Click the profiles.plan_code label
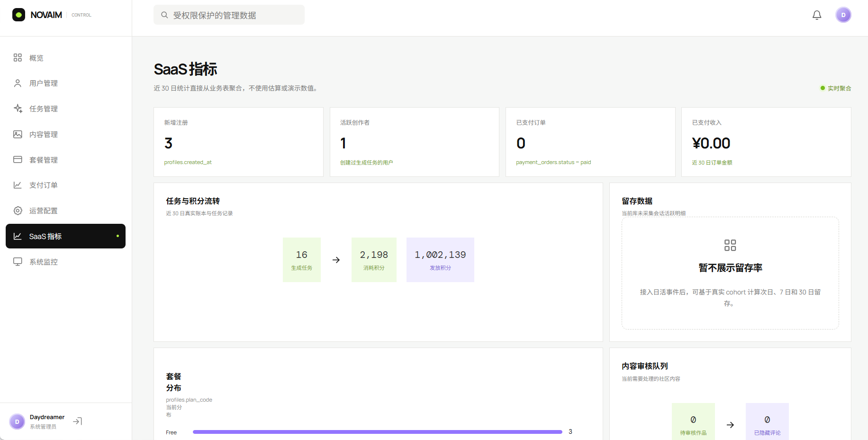Screen dimensions: 868x440 tap(189, 400)
